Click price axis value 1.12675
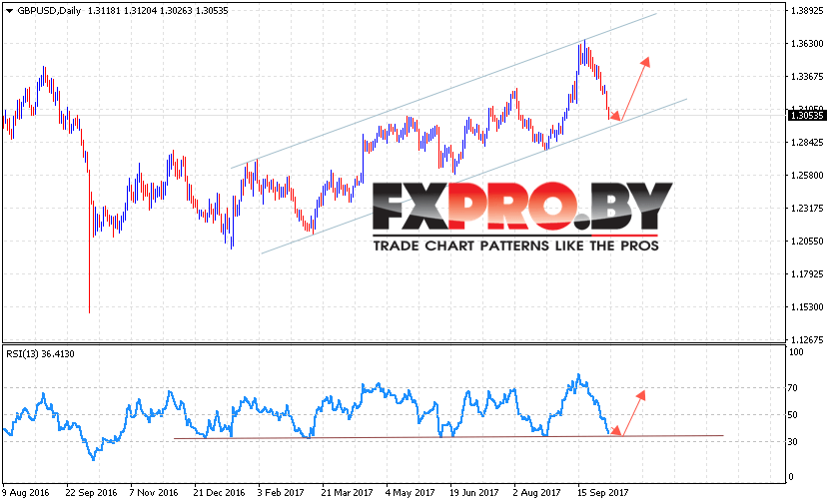This screenshot has height=504, width=828. click(x=807, y=339)
